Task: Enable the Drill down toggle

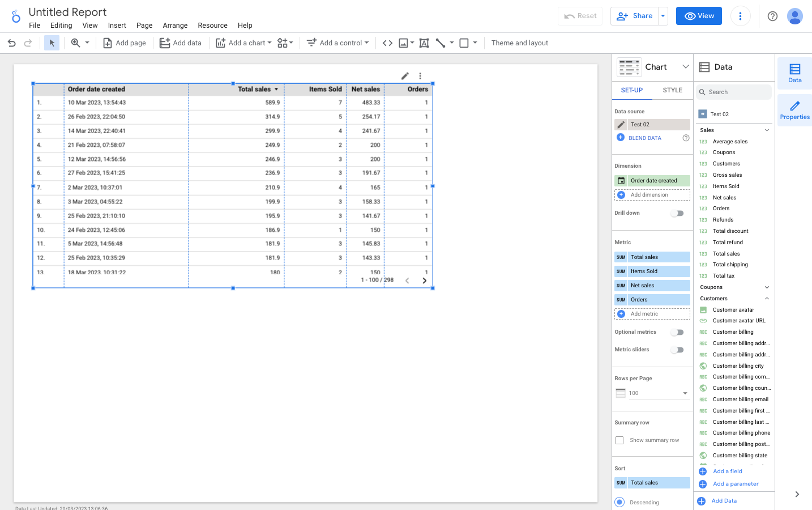Action: [677, 214]
